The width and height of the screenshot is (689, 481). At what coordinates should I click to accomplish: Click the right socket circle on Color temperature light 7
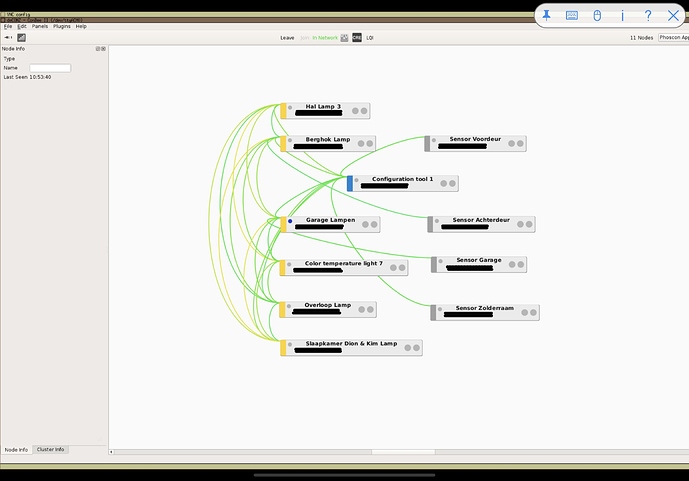(x=402, y=268)
